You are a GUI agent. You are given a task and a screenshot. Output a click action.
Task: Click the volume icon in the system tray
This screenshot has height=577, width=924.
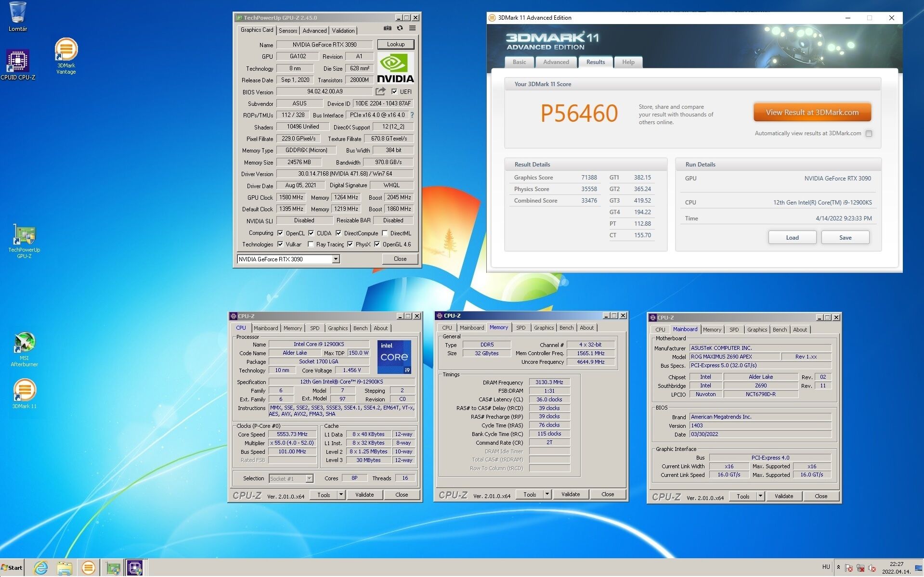(x=872, y=568)
